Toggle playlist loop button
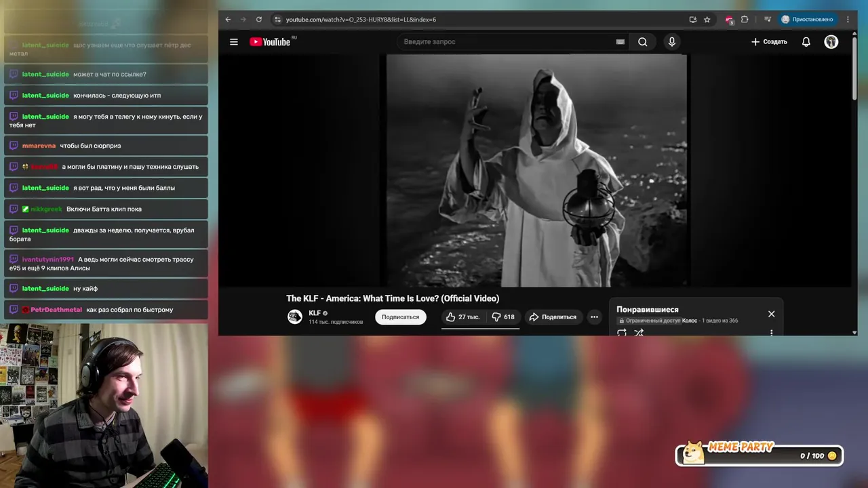The image size is (868, 488). [622, 332]
